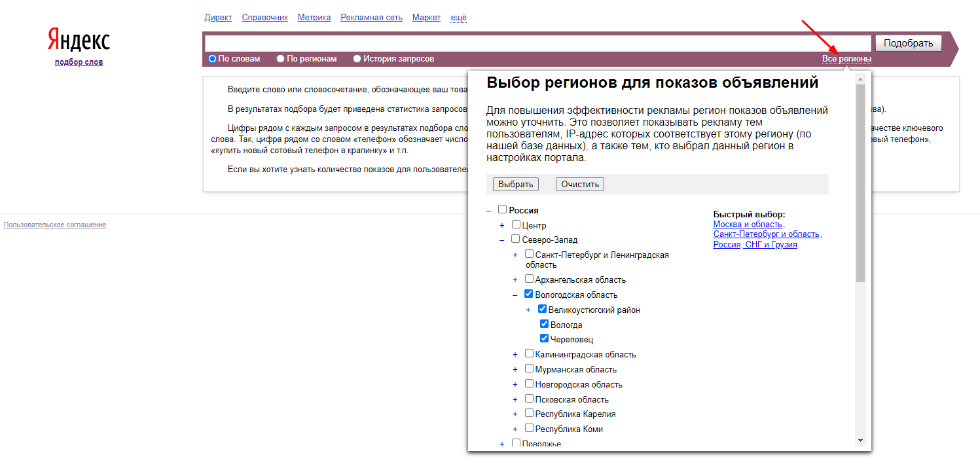Uncheck the Череповец checkbox
The height and width of the screenshot is (470, 980).
click(544, 338)
